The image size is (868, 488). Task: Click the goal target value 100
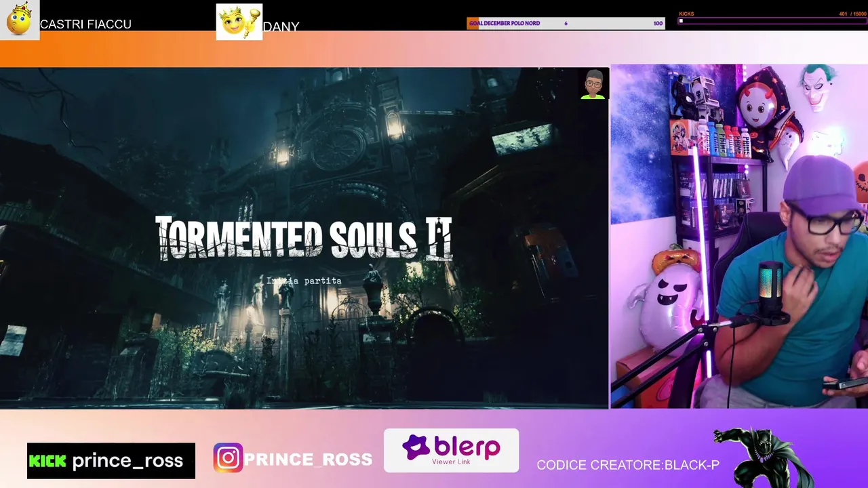click(658, 23)
